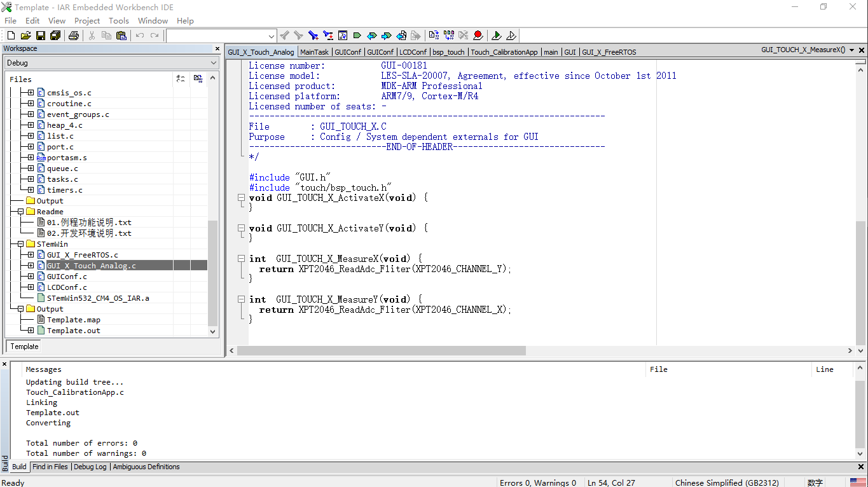The height and width of the screenshot is (487, 868).
Task: Close the Build messages panel
Action: pos(4,364)
